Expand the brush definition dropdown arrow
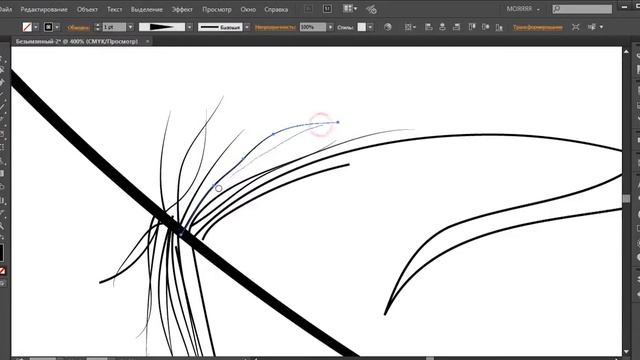The image size is (640, 360). [247, 27]
